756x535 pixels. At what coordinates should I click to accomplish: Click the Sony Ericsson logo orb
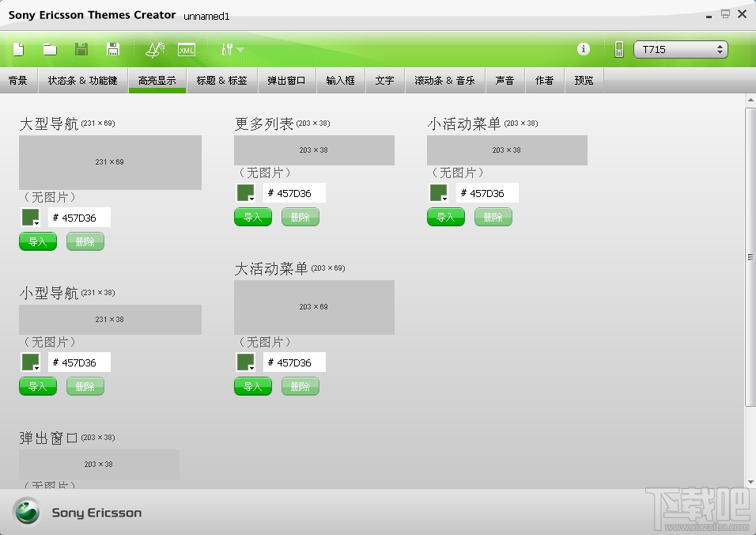(28, 511)
